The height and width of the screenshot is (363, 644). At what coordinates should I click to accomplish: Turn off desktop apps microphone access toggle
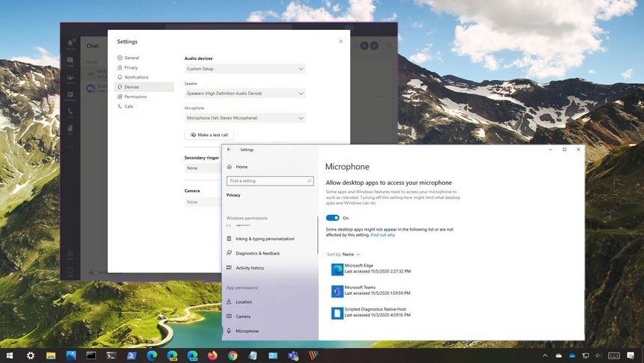[x=333, y=218]
